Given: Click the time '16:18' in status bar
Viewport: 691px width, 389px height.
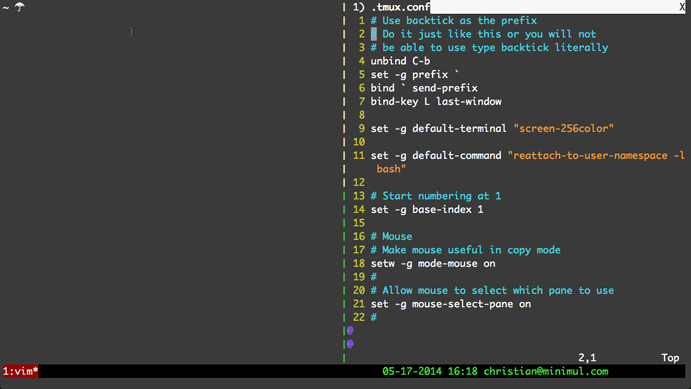Looking at the screenshot, I should (462, 371).
